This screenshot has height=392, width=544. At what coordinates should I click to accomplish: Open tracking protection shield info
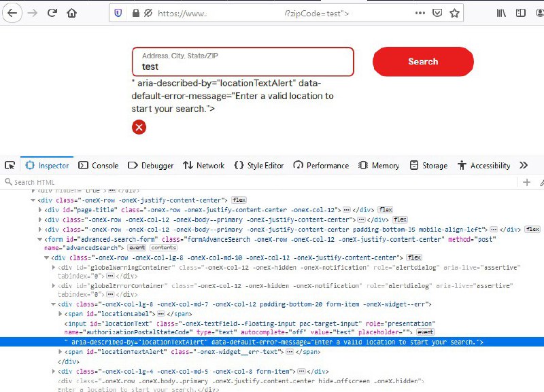tap(118, 13)
